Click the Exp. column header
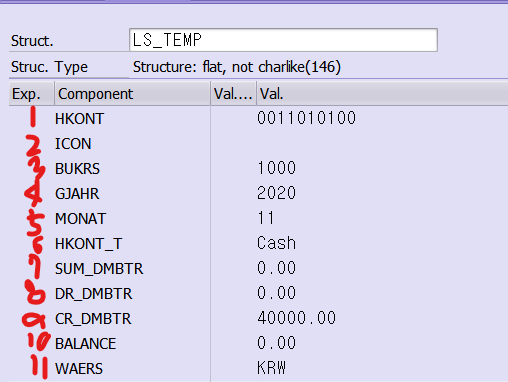 pos(31,94)
